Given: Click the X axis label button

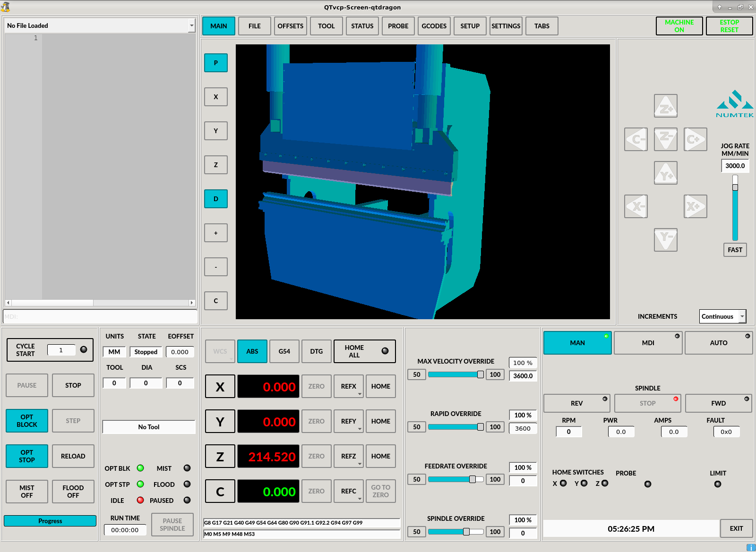Looking at the screenshot, I should [x=220, y=387].
